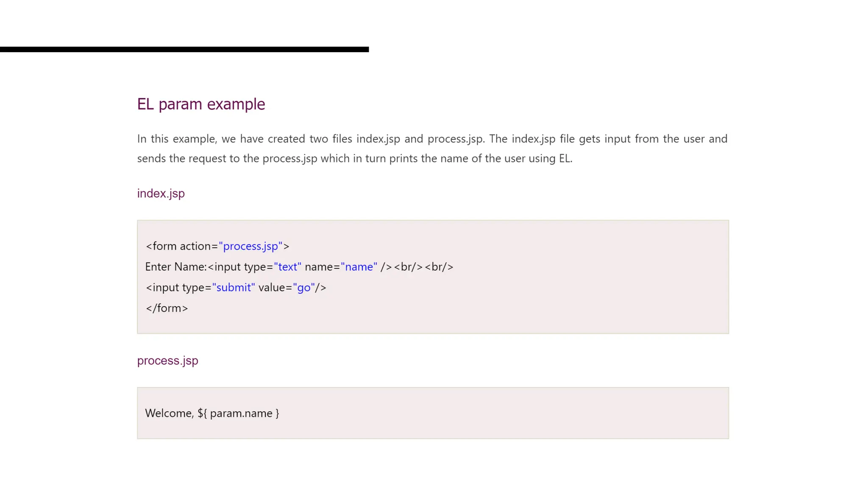Click the 'process.jsp' section heading

pos(167,360)
